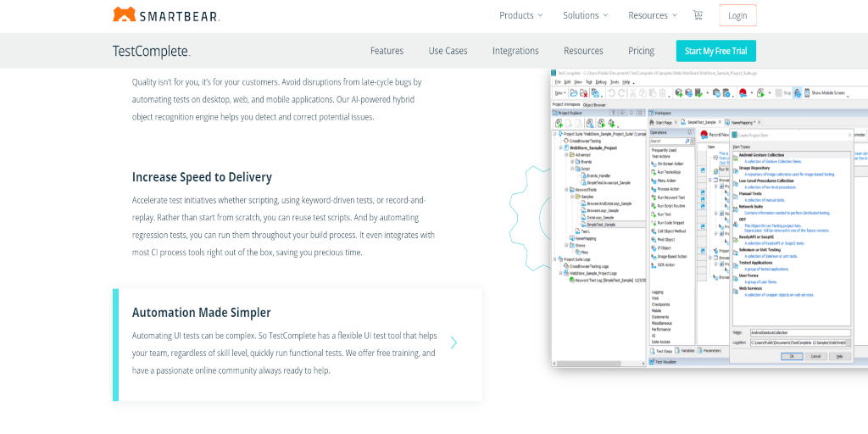Click the Cut scissors icon in TestComplete toolbar

pyautogui.click(x=632, y=93)
